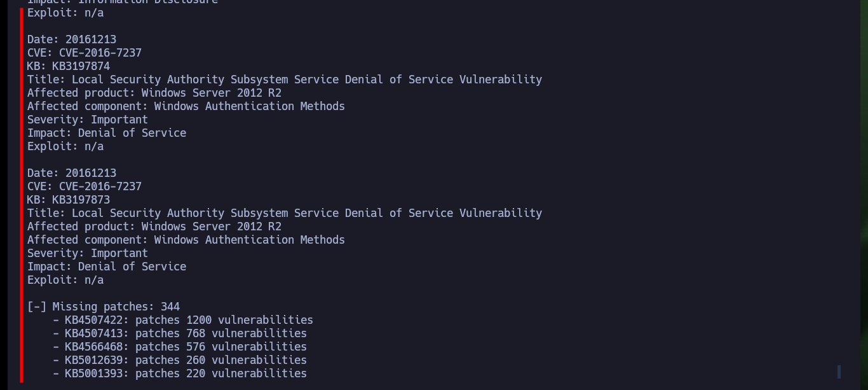
Task: Select Affected product line in KB3197874 entry
Action: [154, 93]
